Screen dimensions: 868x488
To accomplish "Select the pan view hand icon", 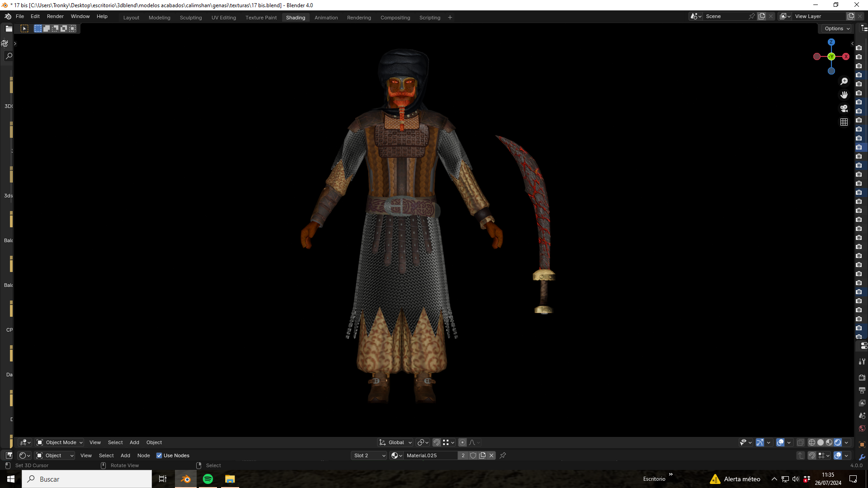I will pyautogui.click(x=844, y=95).
